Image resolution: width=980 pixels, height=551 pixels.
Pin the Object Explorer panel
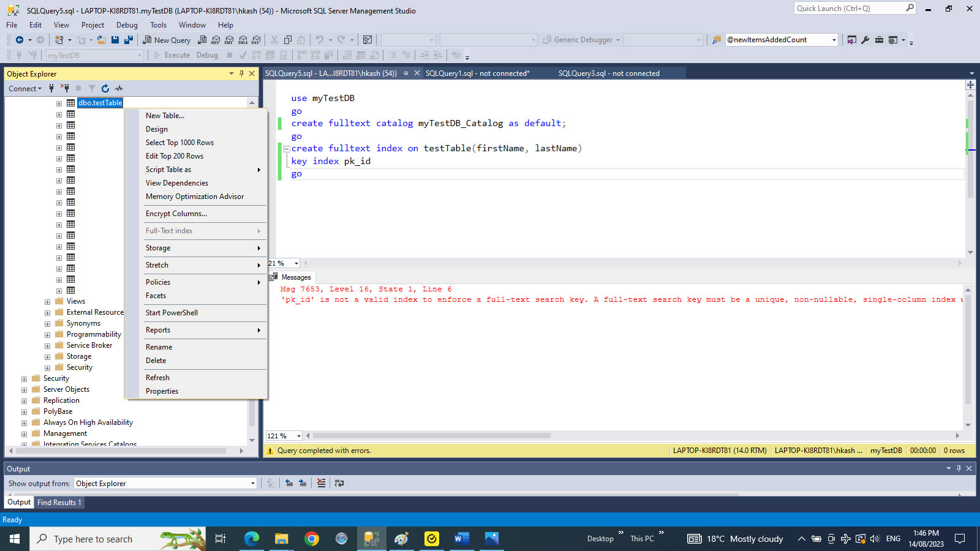pyautogui.click(x=241, y=73)
